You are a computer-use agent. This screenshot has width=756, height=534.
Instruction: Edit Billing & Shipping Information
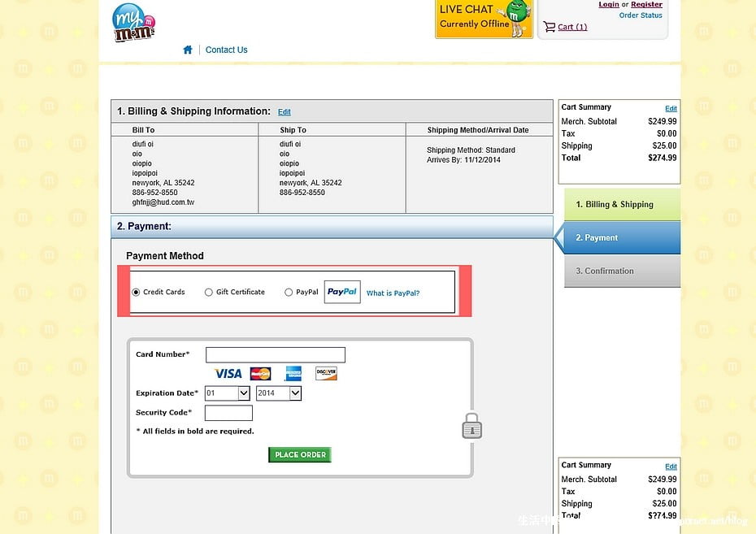pos(284,112)
